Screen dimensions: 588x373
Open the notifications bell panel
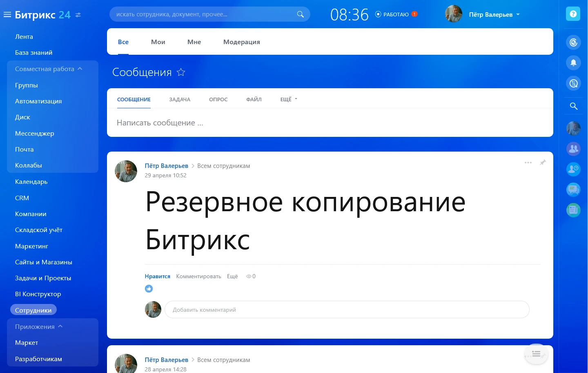[573, 63]
